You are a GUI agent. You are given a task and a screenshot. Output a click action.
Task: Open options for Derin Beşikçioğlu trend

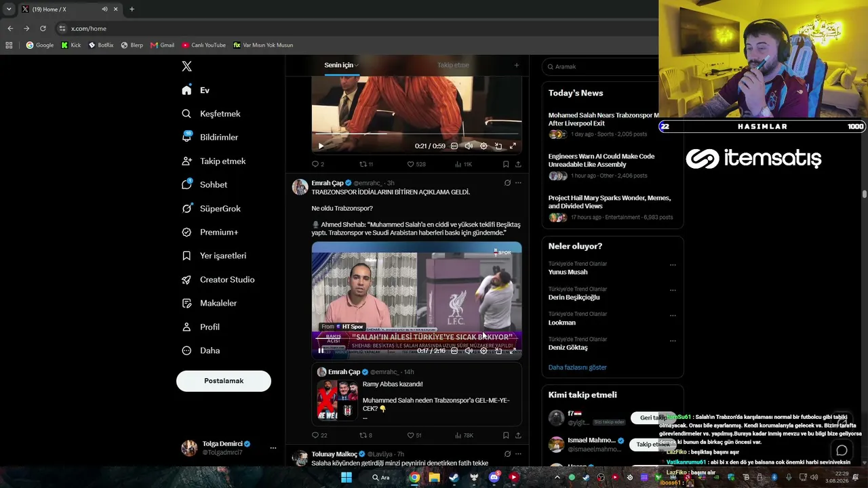(673, 290)
